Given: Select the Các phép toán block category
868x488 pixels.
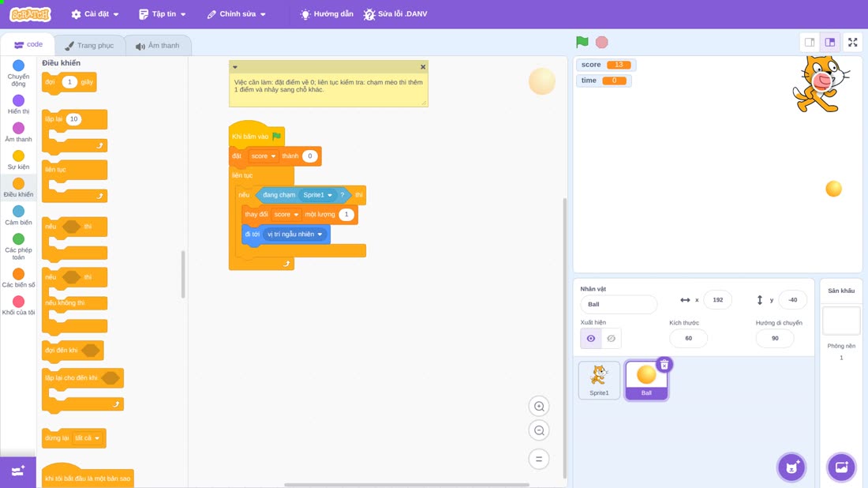Looking at the screenshot, I should 18,246.
